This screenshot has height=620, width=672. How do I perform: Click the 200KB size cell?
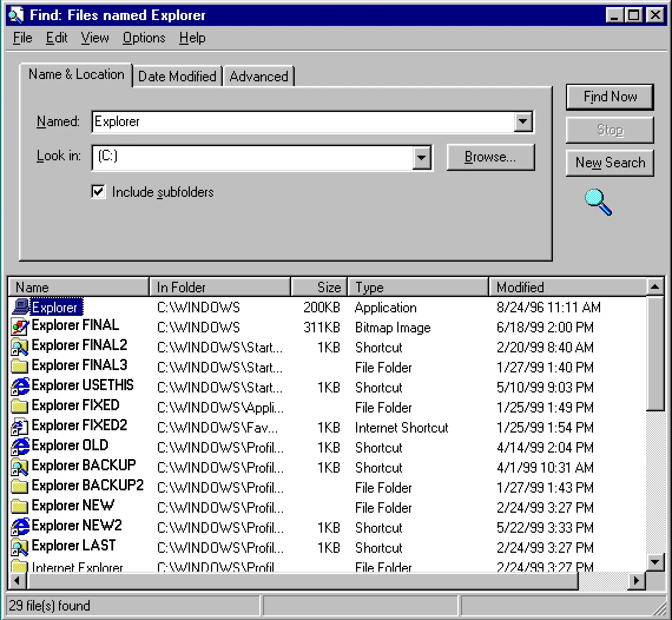click(x=321, y=307)
